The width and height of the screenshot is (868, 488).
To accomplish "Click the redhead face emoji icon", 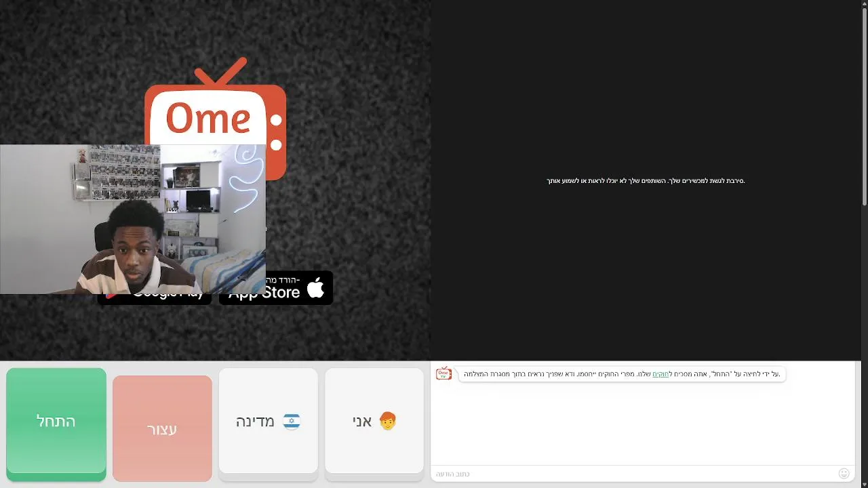I will [x=388, y=421].
